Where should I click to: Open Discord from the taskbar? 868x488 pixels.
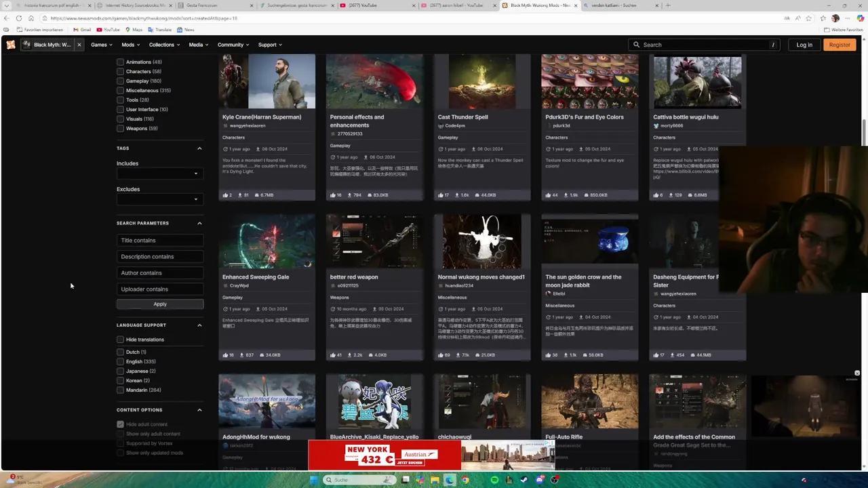pyautogui.click(x=540, y=480)
